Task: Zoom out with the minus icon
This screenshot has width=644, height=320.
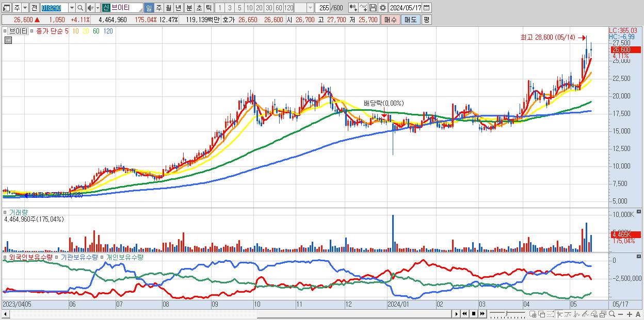Action: (x=620, y=314)
